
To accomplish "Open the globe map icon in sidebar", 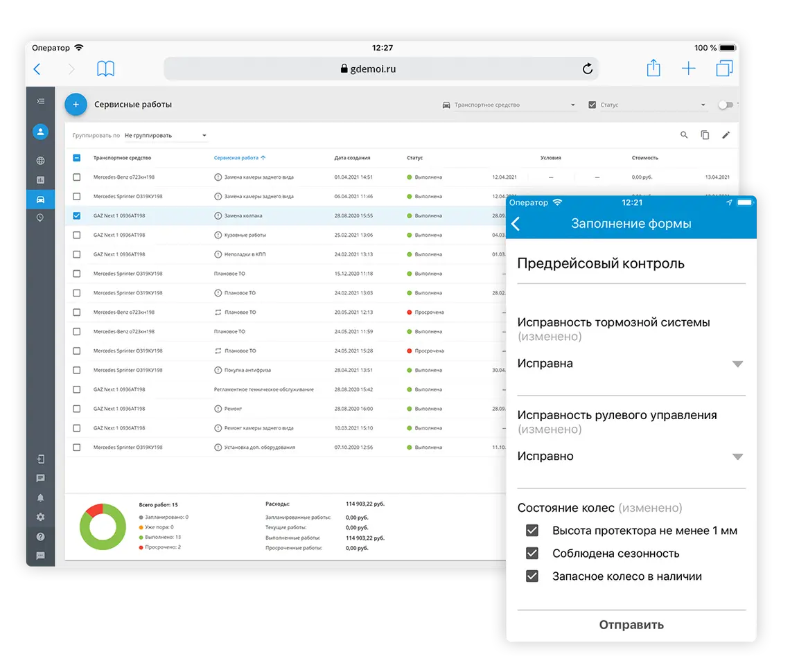I will pos(40,161).
